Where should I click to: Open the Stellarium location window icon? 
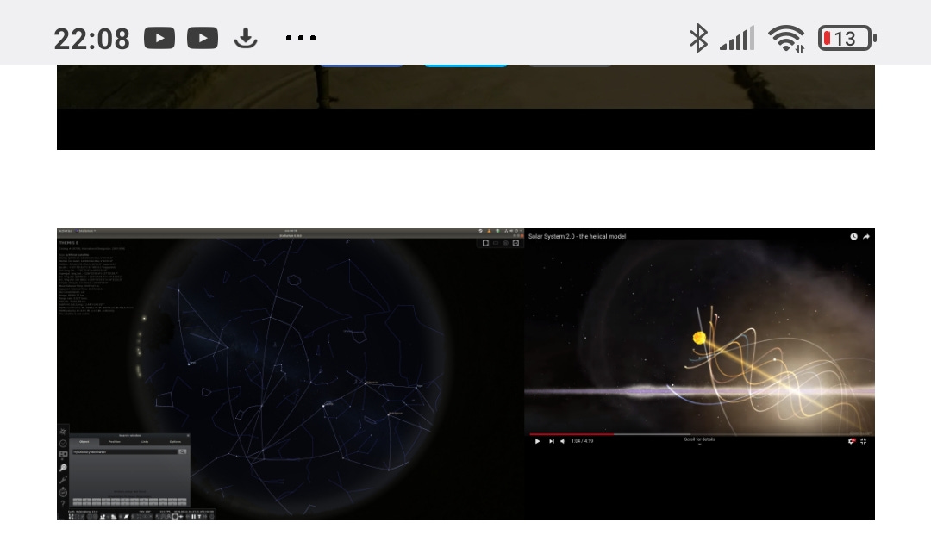63,432
